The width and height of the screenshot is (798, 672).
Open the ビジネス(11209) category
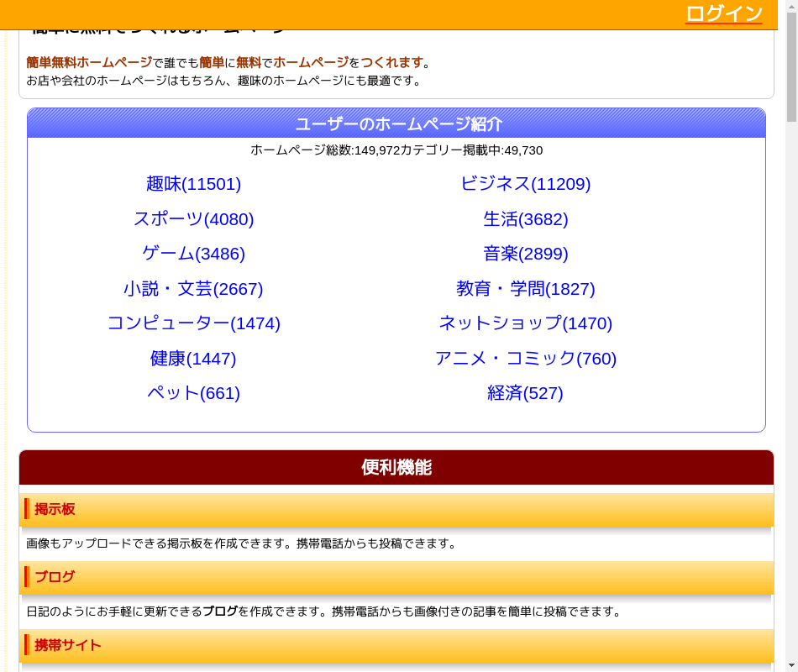(x=525, y=184)
